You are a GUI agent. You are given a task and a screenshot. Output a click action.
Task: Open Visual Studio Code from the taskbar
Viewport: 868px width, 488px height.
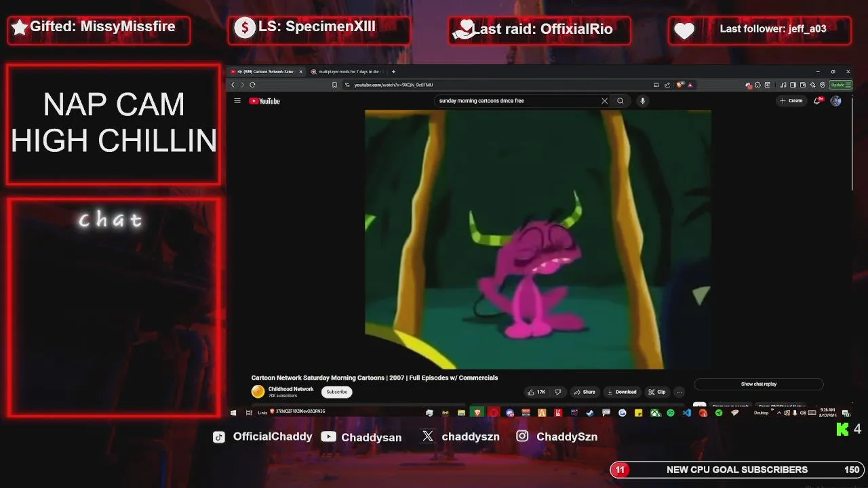coord(687,412)
